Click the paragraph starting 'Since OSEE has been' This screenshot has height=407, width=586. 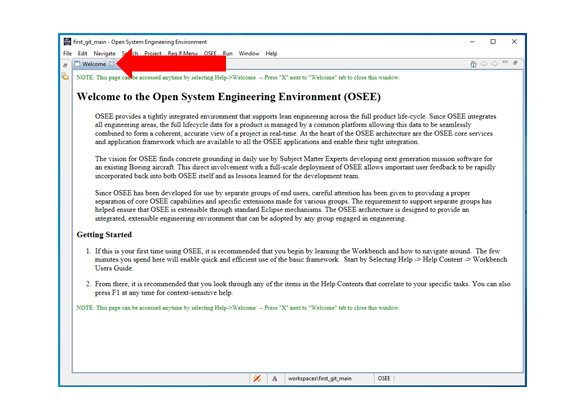pos(293,206)
